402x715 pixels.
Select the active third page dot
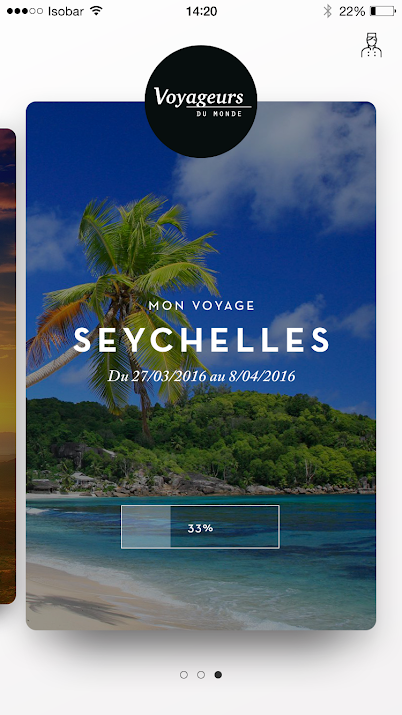point(218,674)
